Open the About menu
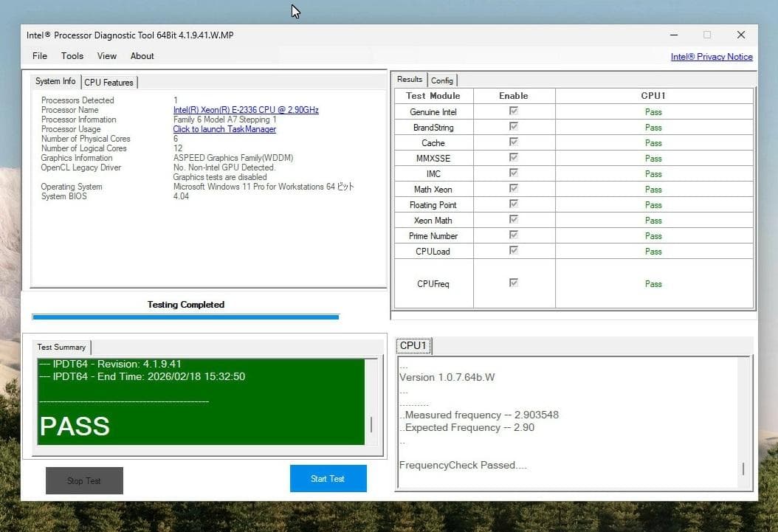Image resolution: width=778 pixels, height=532 pixels. point(142,56)
